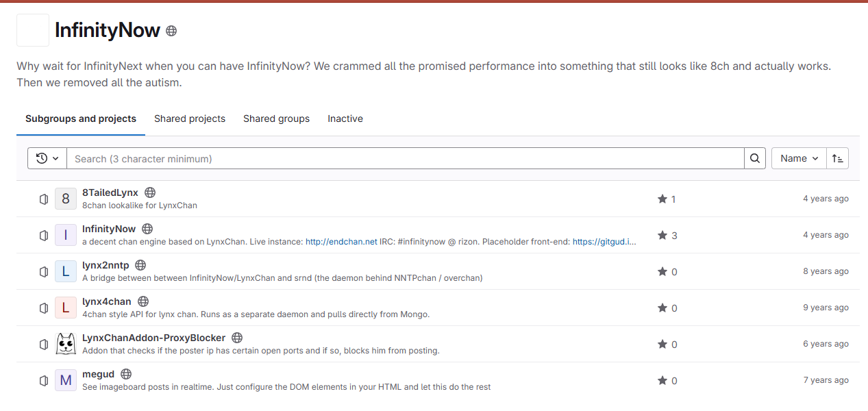Click the project type icon in InfinityNow row
The image size is (868, 411).
(44, 235)
